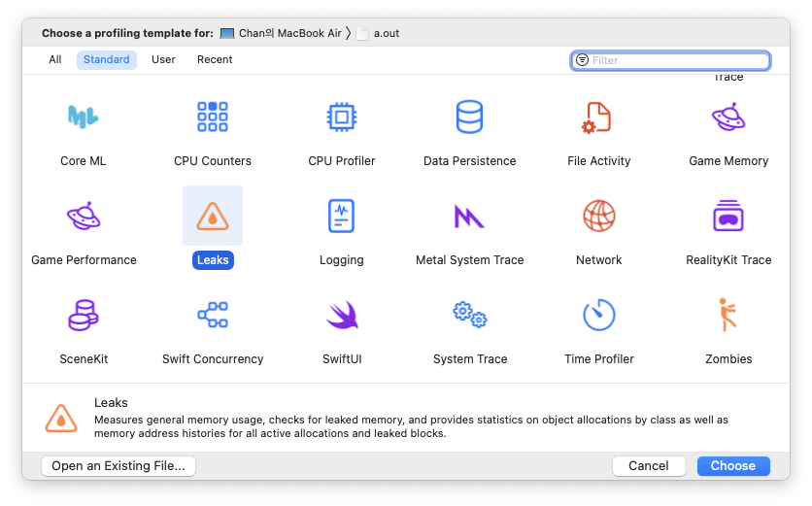
Task: Click the Network label
Action: point(598,260)
